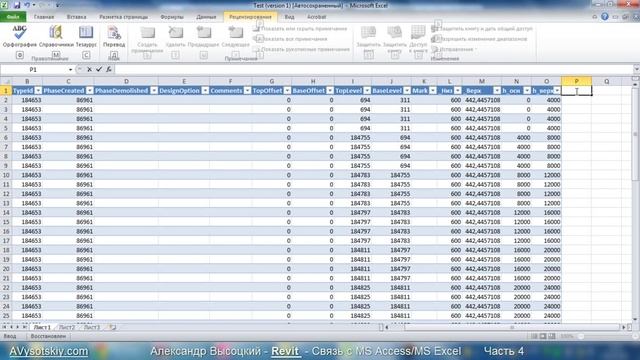This screenshot has height=360, width=640.
Task: Click Защитить книгу и дать общий доступ
Action: (482, 29)
